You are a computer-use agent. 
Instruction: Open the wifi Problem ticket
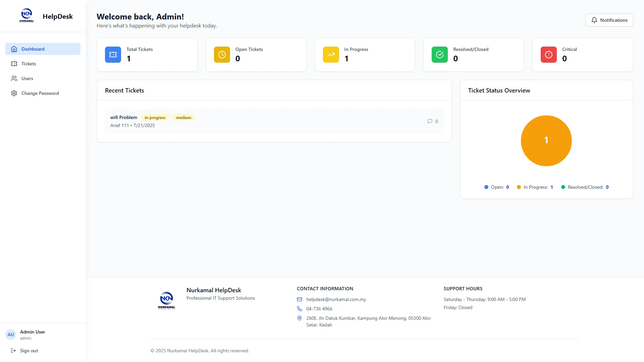click(x=274, y=121)
